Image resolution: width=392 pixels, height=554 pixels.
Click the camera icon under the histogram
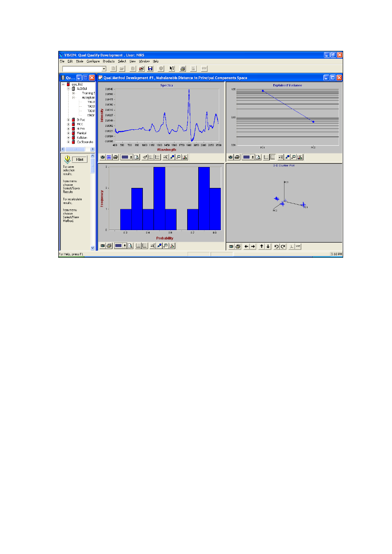tap(103, 246)
